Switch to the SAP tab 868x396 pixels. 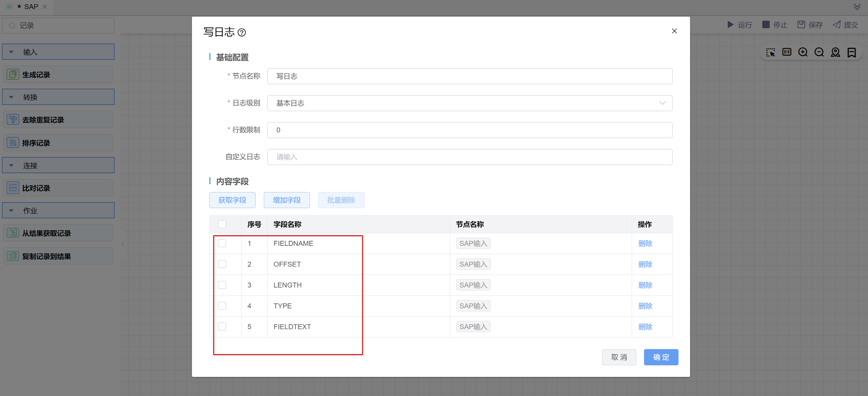point(31,7)
